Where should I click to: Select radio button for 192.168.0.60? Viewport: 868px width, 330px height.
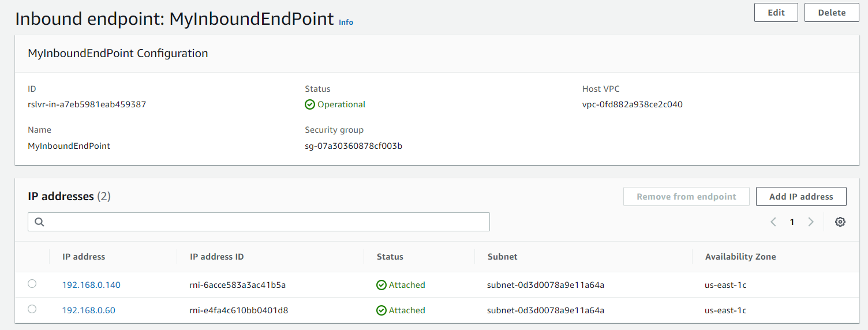point(32,309)
